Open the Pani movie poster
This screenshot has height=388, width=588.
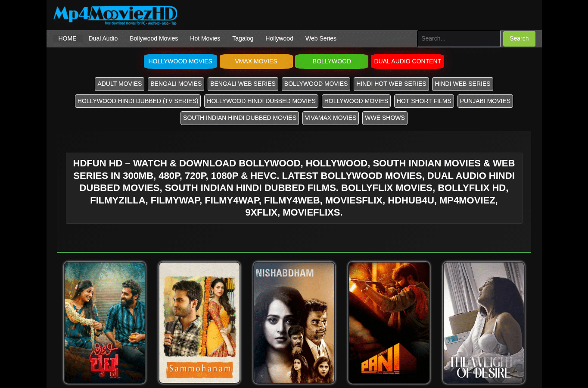389,322
